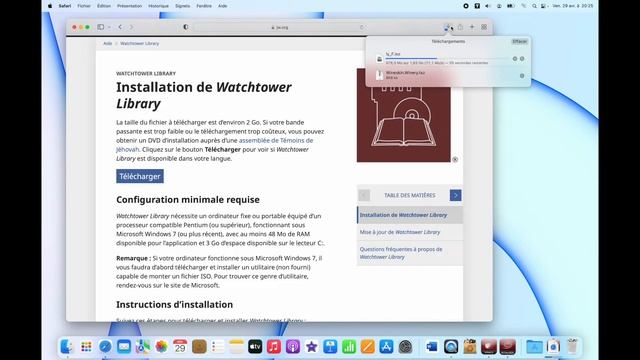Open the Fichier menu
This screenshot has height=360, width=640.
tap(84, 6)
